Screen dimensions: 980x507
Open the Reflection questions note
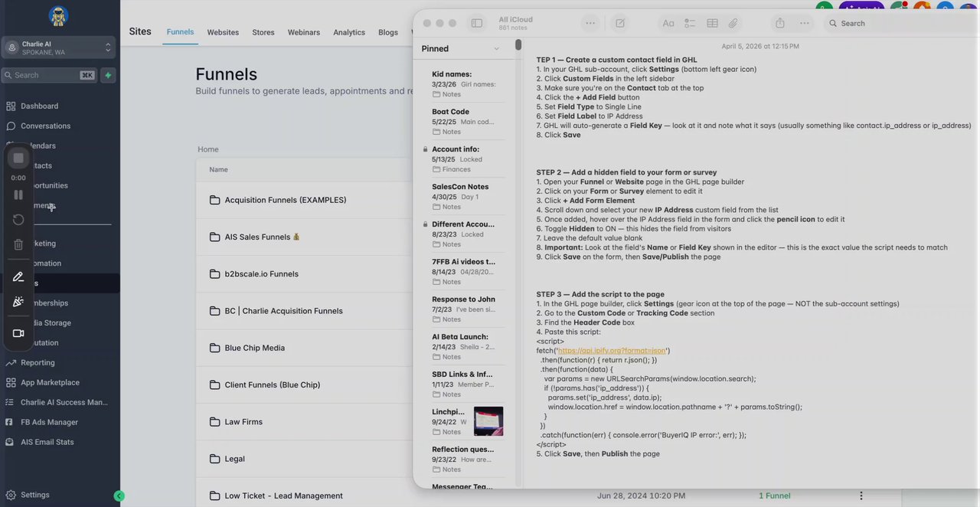[x=464, y=460]
